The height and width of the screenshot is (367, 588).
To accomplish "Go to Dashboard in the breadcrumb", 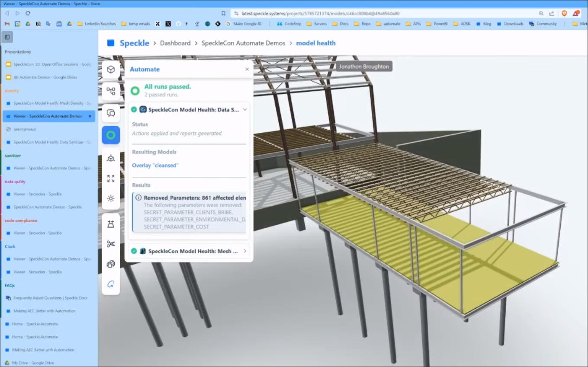I will (x=175, y=43).
